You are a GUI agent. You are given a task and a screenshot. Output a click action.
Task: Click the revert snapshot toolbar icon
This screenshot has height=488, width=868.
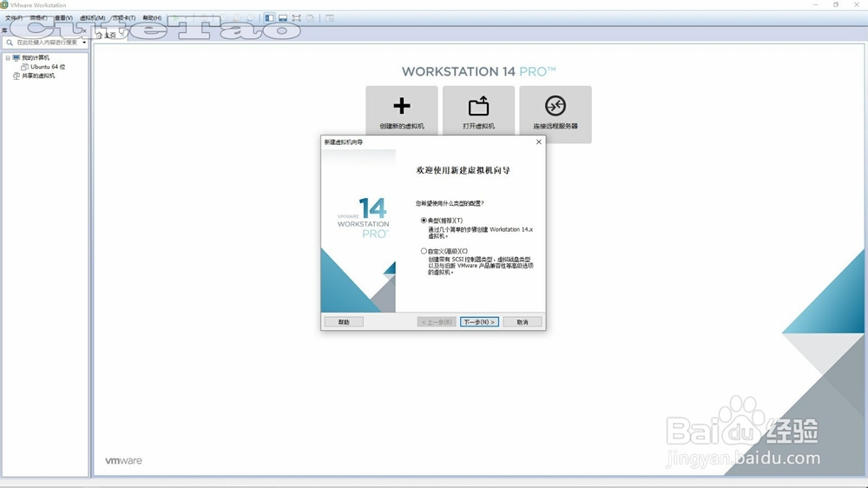[237, 17]
